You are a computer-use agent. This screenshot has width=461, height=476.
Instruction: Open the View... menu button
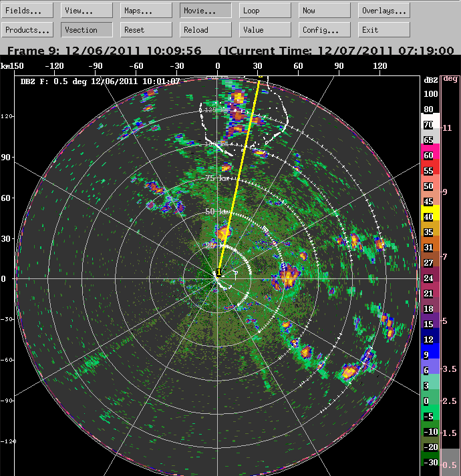point(87,11)
